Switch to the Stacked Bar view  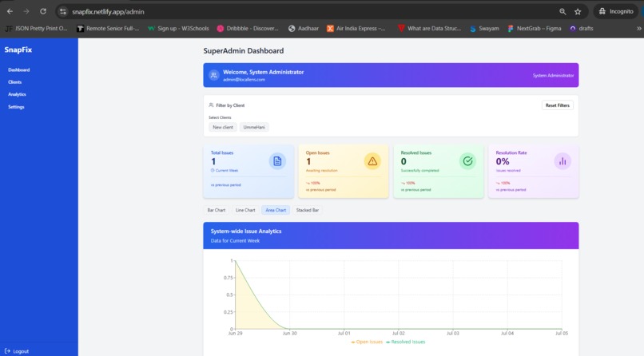point(307,210)
